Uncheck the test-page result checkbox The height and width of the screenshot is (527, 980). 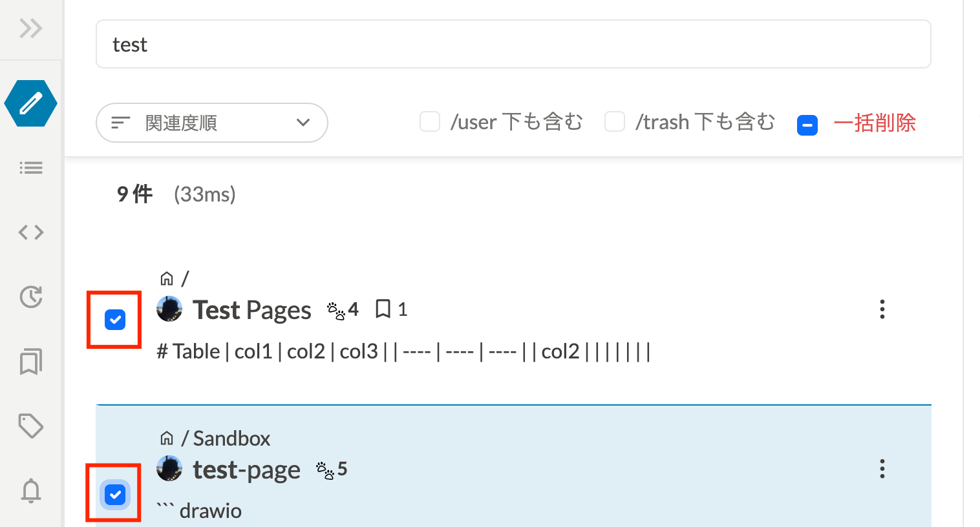click(x=115, y=495)
